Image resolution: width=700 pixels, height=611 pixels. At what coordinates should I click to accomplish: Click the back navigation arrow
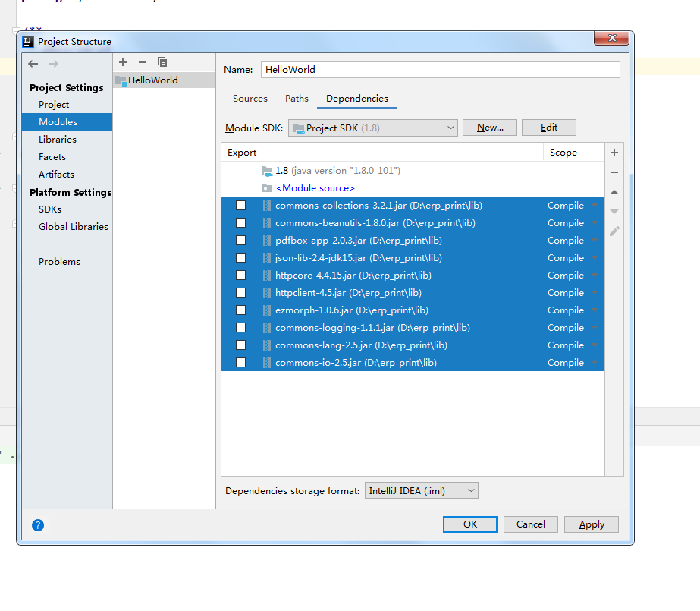[x=33, y=64]
